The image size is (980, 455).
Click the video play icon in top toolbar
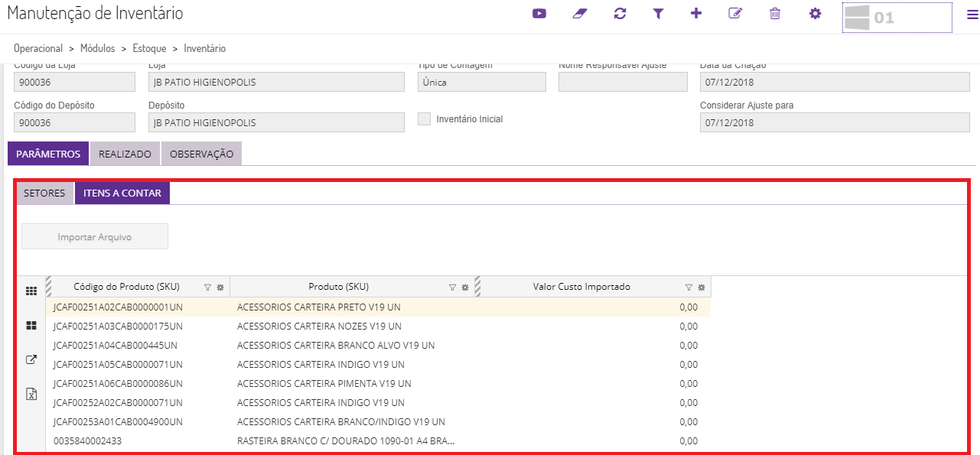[x=539, y=14]
